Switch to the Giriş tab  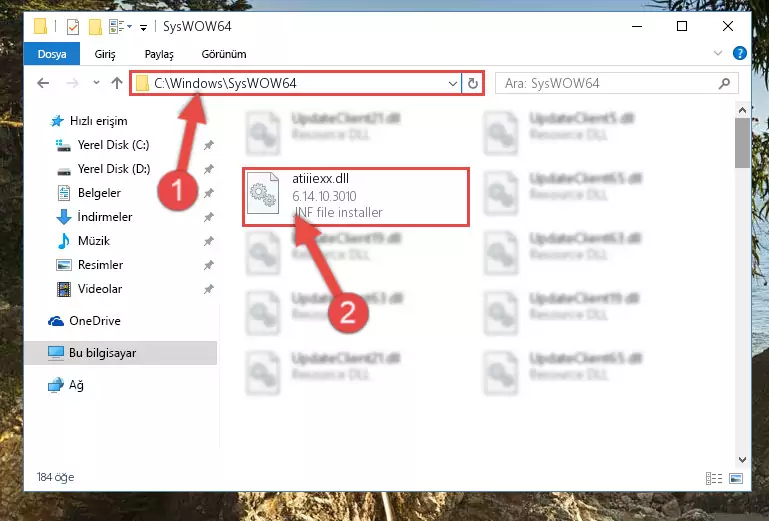(x=105, y=54)
